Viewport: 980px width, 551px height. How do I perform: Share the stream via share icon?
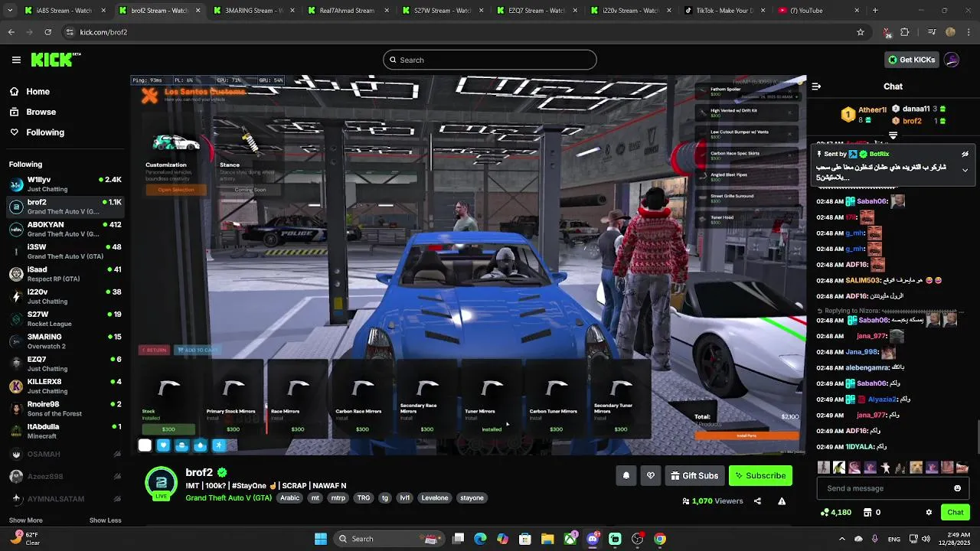(757, 501)
